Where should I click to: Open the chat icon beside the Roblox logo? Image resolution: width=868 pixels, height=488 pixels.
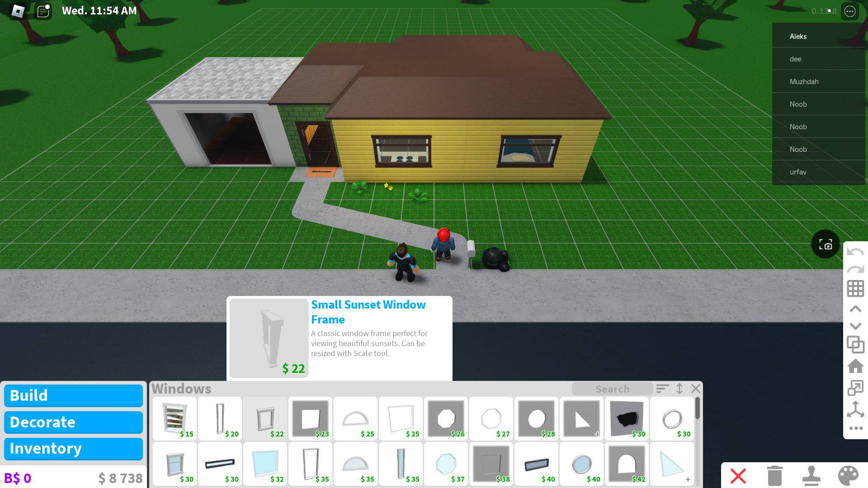tap(43, 11)
